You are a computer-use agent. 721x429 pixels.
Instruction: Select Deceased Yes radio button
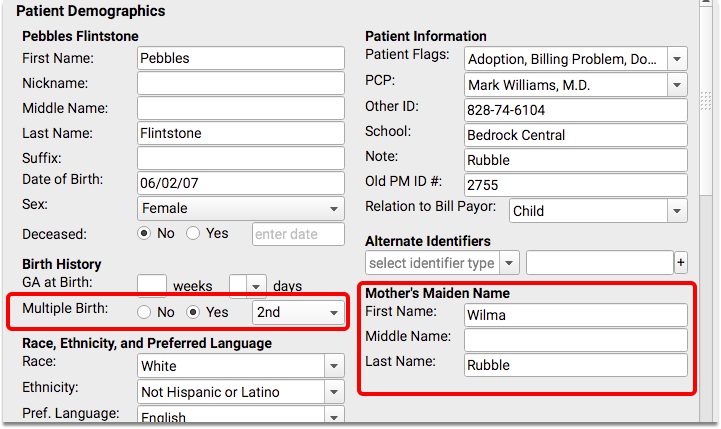(x=193, y=233)
